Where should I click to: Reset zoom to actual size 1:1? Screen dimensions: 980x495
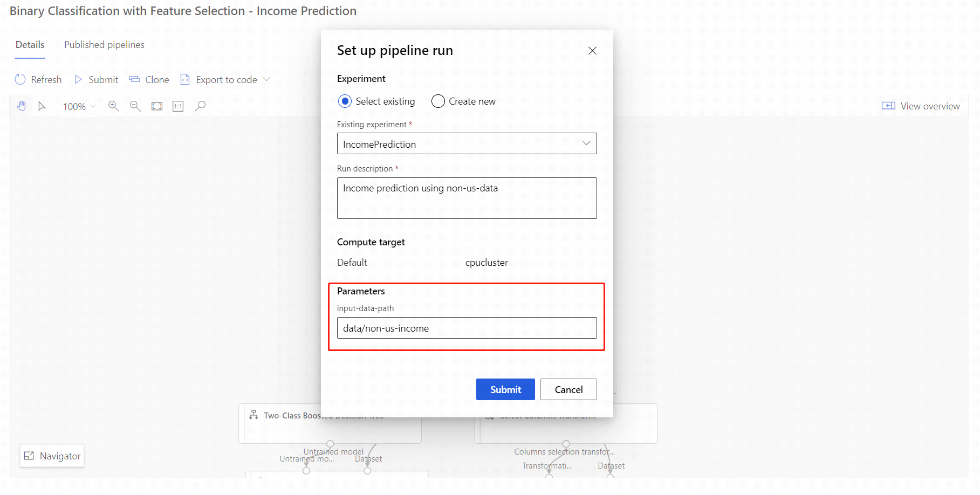178,106
